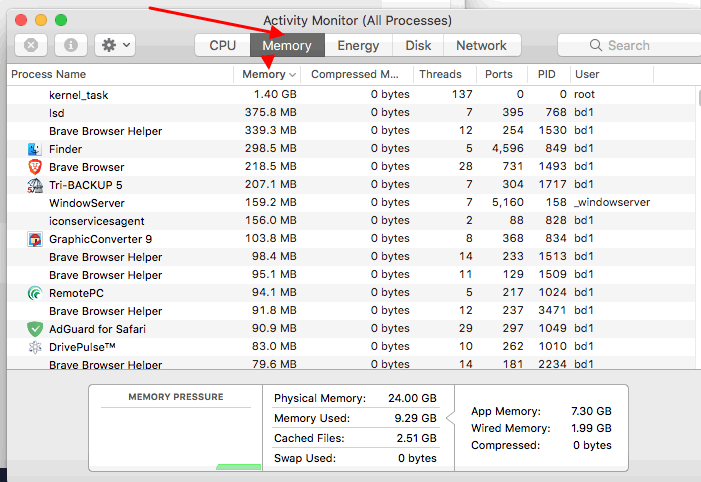The image size is (701, 482).
Task: Click the Memory Used 9.29 GB value
Action: click(415, 418)
